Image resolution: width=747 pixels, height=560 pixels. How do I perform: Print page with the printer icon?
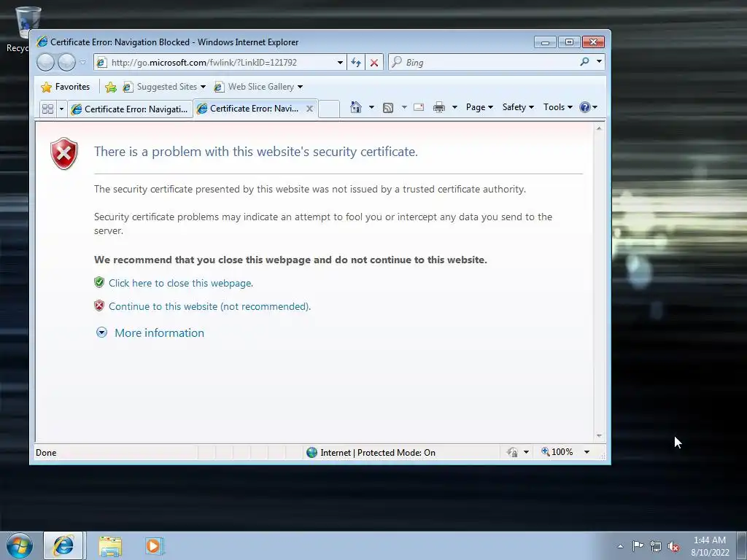[438, 107]
